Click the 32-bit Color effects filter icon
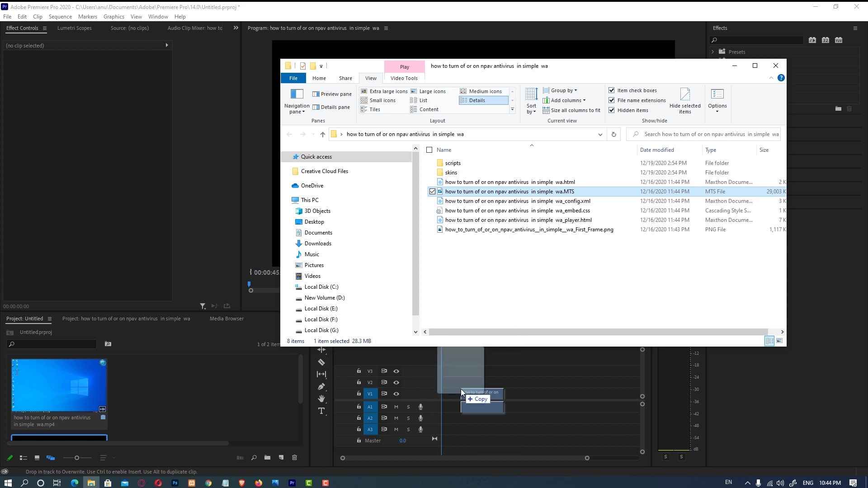 pos(826,40)
